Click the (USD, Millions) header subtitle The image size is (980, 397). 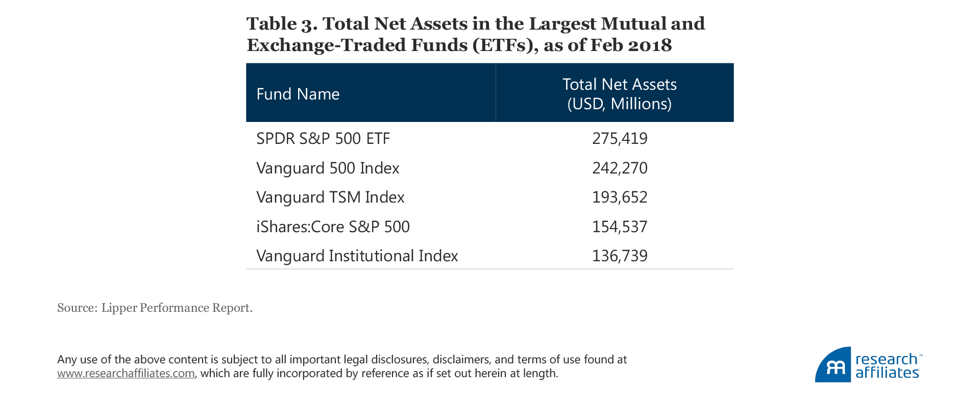[619, 104]
